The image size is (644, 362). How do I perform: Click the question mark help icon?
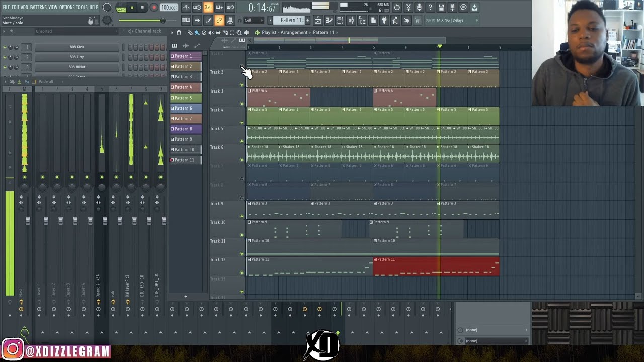pos(430,8)
